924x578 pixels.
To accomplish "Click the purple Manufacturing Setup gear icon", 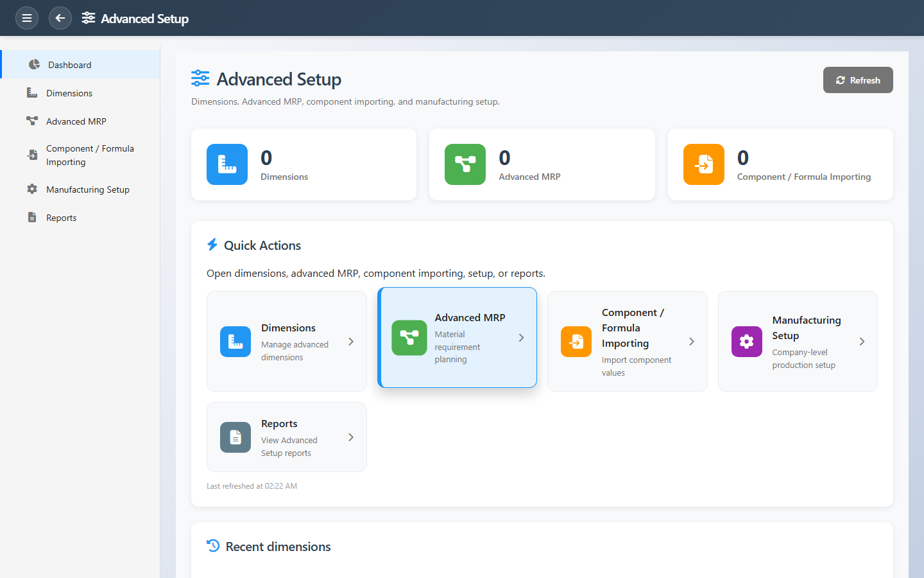I will click(x=746, y=342).
